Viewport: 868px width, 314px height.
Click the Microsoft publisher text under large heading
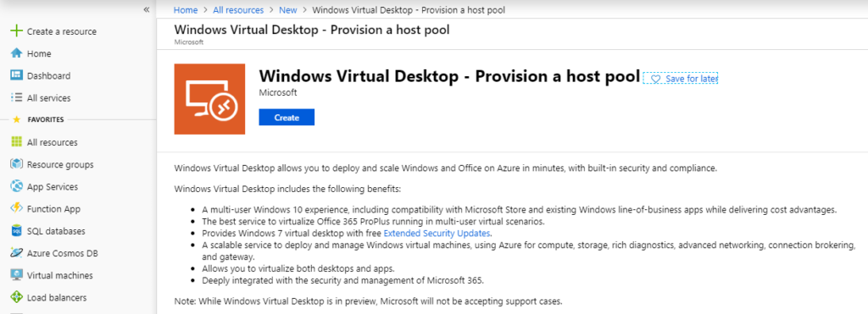coord(278,93)
